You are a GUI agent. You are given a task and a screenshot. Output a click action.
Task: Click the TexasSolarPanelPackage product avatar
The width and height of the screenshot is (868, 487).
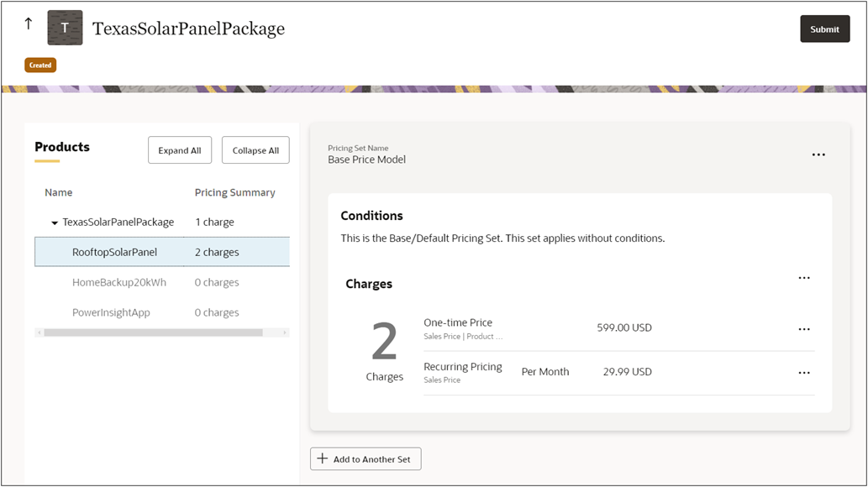point(66,27)
